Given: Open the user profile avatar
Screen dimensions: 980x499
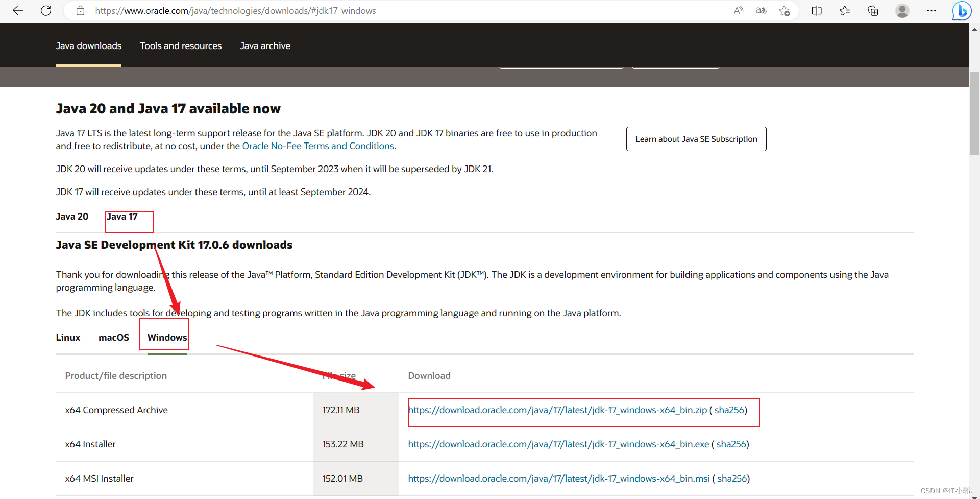Looking at the screenshot, I should click(902, 10).
